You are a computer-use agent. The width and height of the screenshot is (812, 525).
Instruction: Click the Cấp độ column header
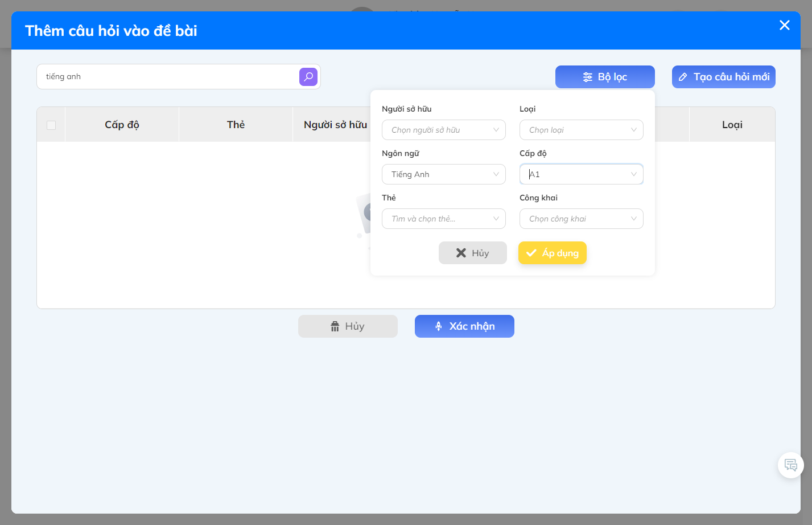click(122, 125)
